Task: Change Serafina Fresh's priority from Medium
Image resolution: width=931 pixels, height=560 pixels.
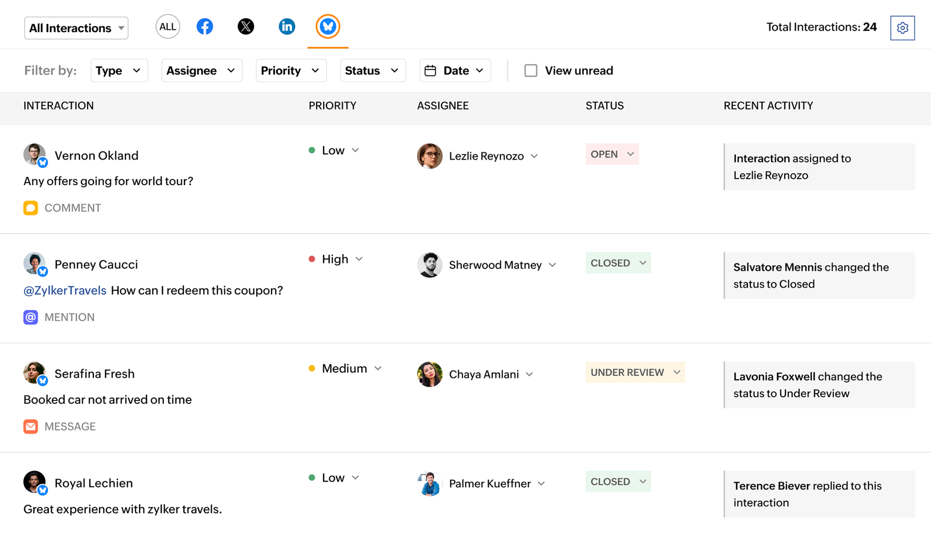Action: (x=378, y=368)
